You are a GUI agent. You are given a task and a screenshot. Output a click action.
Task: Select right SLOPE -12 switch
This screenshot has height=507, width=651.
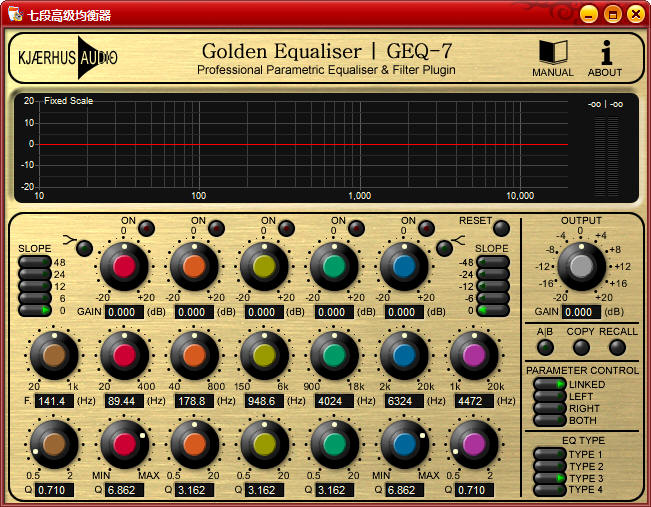click(493, 286)
